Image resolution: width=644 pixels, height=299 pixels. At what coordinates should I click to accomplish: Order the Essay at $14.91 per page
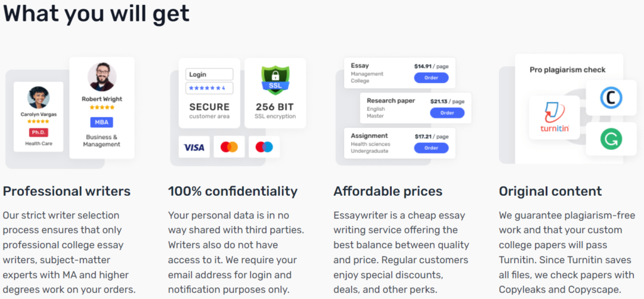click(431, 77)
